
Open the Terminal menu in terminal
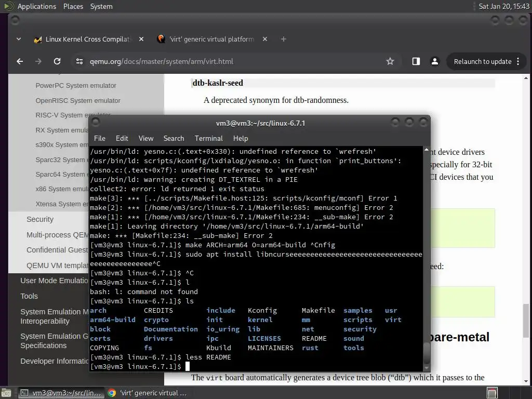(x=209, y=138)
